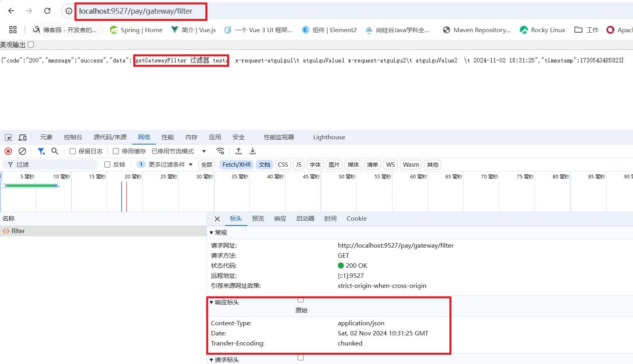The width and height of the screenshot is (633, 364).
Task: Click the export HAR download icon
Action: click(252, 151)
